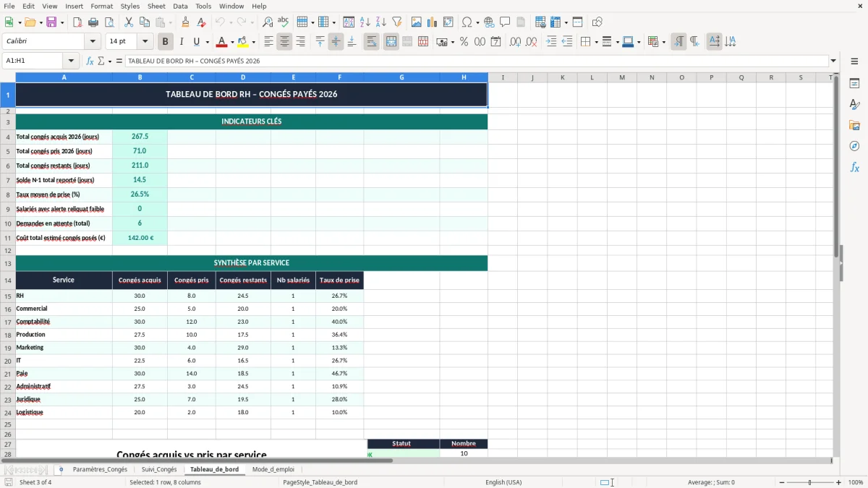Click the formula input line
Screen dimensions: 868x488
click(476, 61)
